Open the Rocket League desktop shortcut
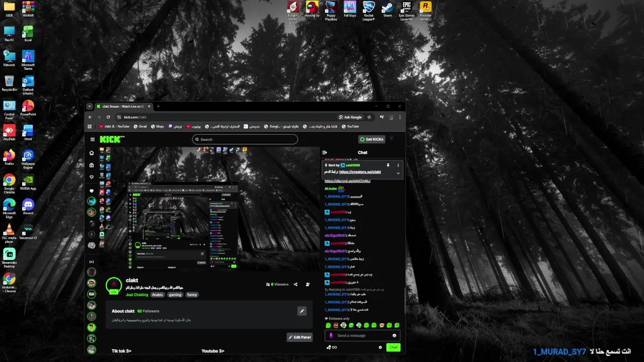This screenshot has width=644, height=362. pos(369,11)
